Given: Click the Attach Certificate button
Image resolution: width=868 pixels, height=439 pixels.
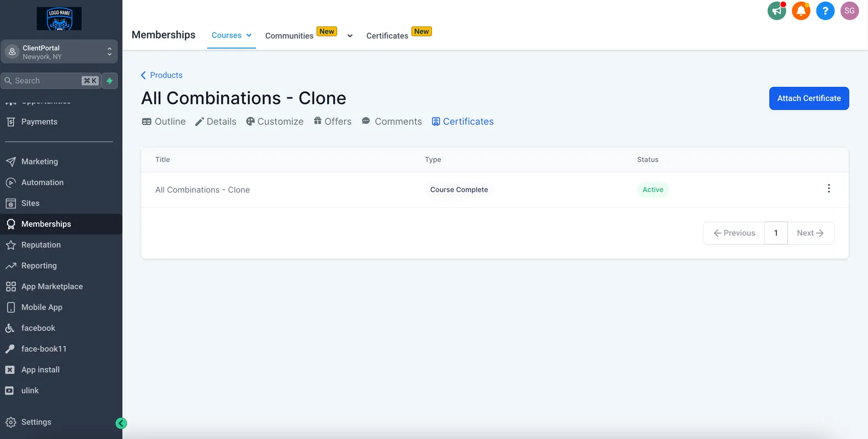Looking at the screenshot, I should tap(809, 98).
